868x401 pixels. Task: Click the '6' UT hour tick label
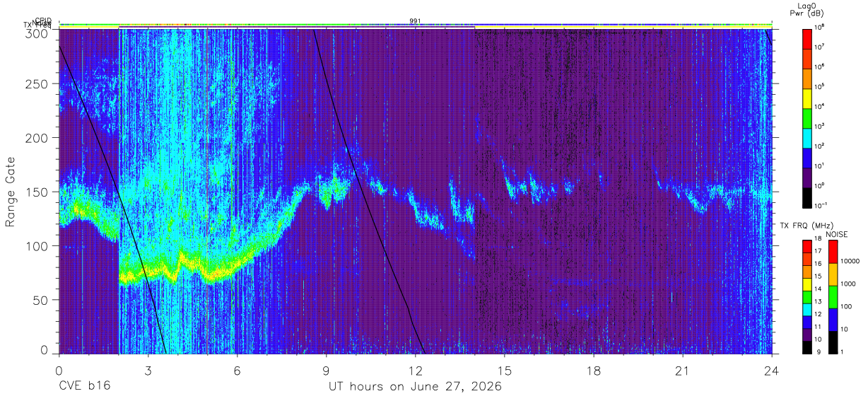[237, 371]
